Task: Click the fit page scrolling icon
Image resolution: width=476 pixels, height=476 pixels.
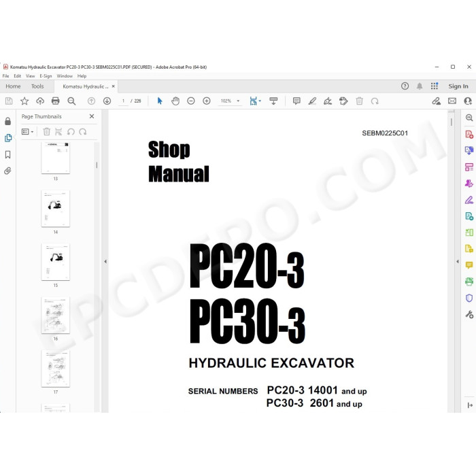Action: pos(253,101)
